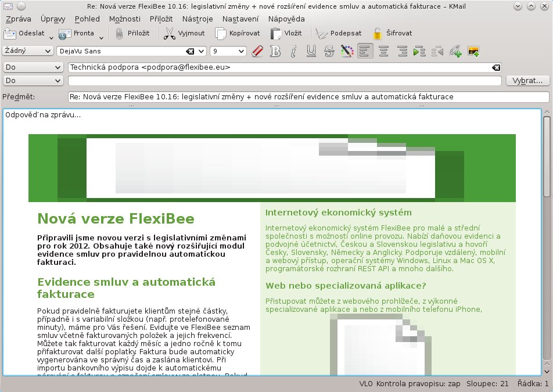Click the add hyperlink icon

click(455, 52)
